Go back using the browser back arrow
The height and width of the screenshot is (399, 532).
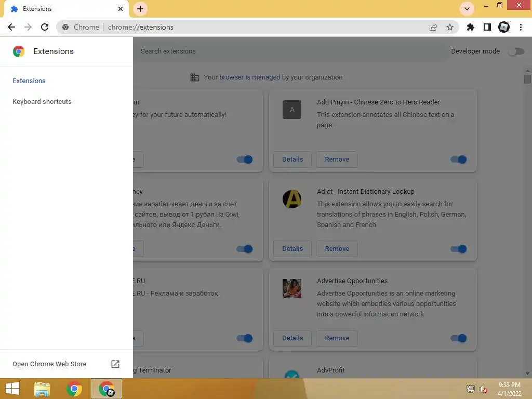[11, 27]
